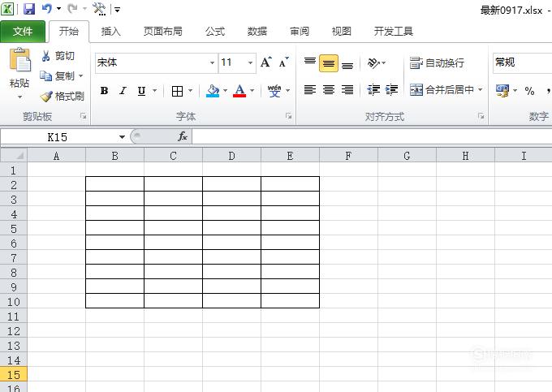Open the 文件 (File) tab
This screenshot has height=392, width=552.
pos(23,32)
